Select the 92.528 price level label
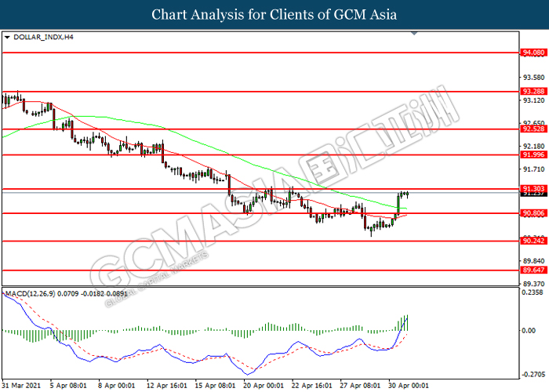Viewport: 549px width, 392px height. [533, 129]
